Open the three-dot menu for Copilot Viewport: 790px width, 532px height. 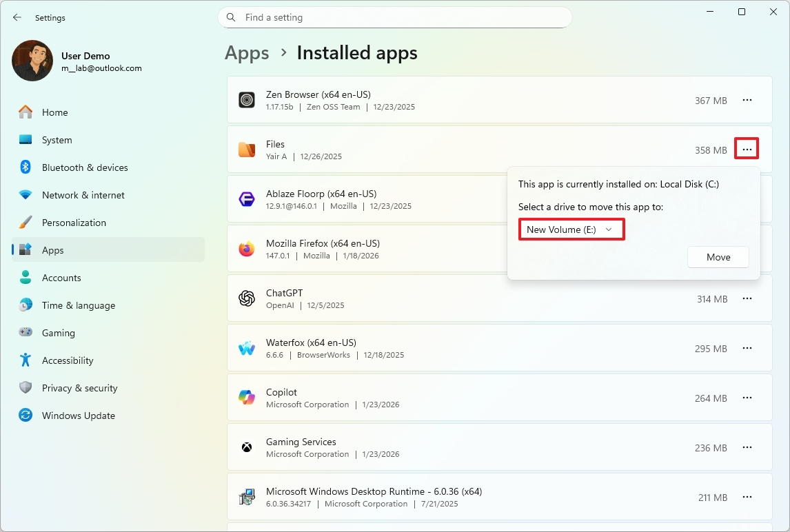tap(747, 398)
